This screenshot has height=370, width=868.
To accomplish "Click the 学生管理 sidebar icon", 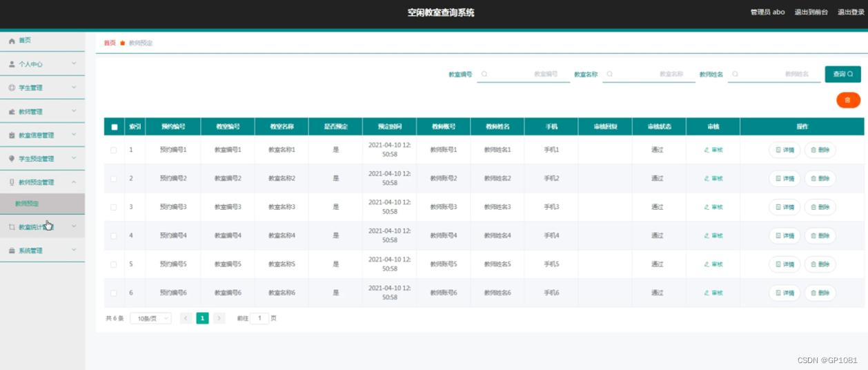I will 12,88.
